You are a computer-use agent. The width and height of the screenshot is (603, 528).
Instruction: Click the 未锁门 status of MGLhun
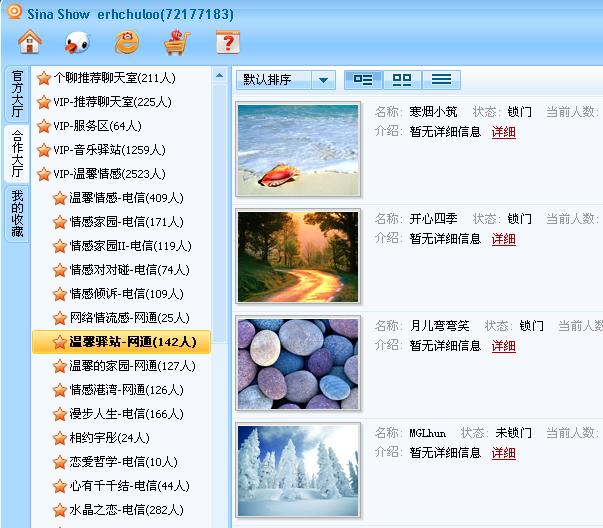pos(513,433)
